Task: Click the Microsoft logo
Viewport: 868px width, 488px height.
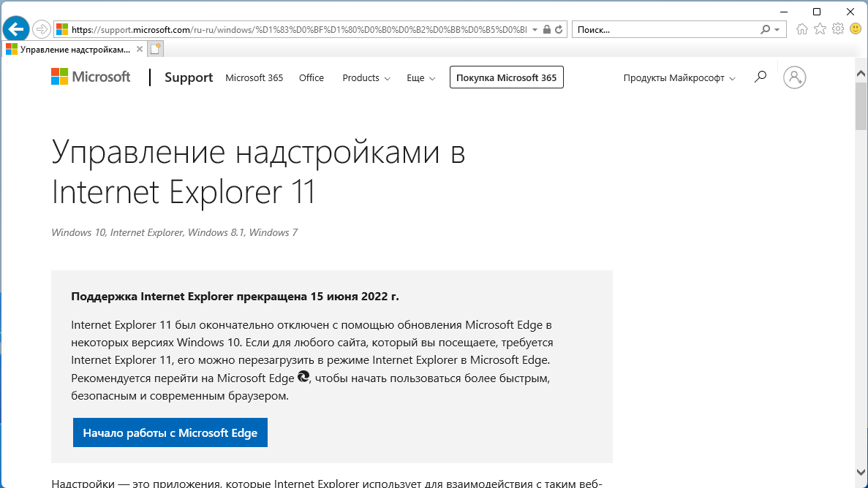Action: [x=91, y=77]
